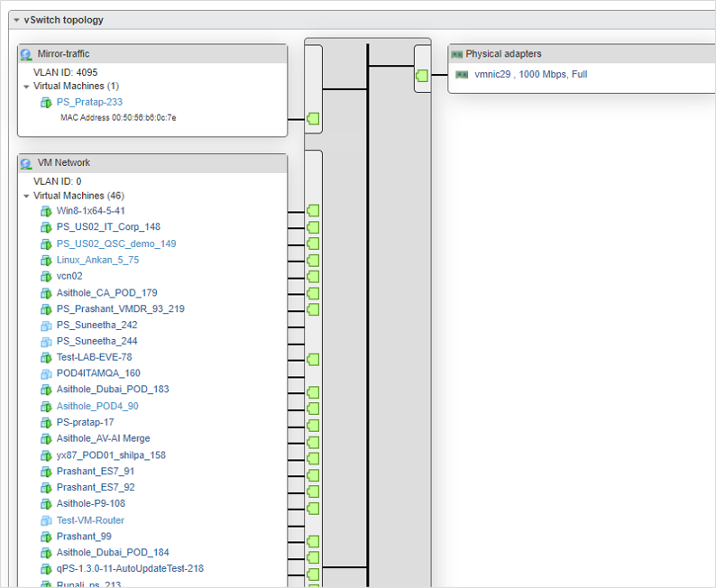The height and width of the screenshot is (588, 716).
Task: Click VM icon beside vcn02
Action: tap(46, 276)
